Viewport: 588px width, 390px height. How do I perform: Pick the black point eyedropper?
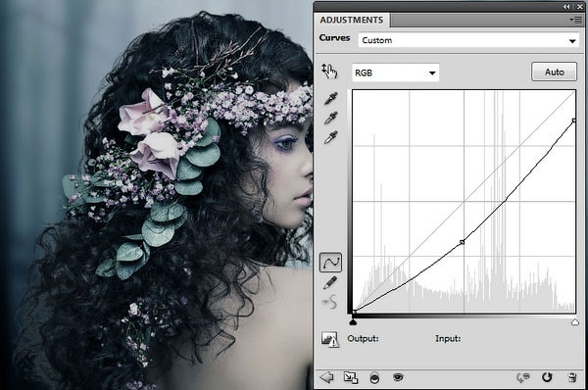click(x=331, y=98)
